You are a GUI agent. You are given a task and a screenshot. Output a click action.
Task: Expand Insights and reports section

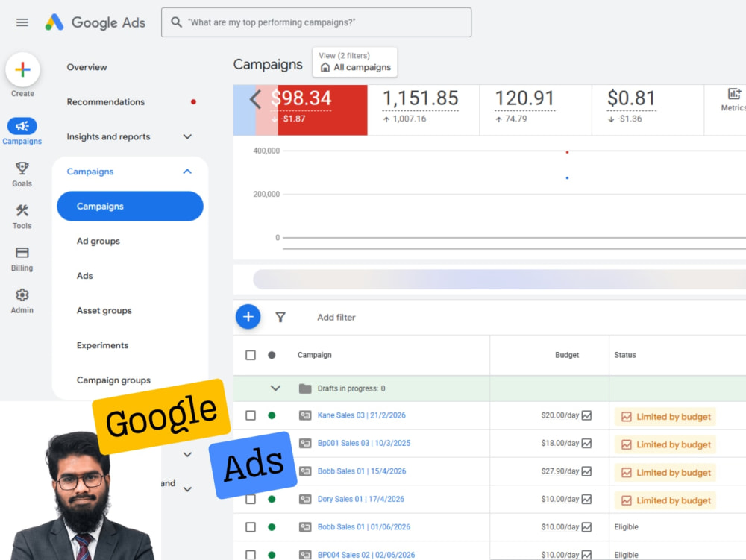click(x=187, y=136)
